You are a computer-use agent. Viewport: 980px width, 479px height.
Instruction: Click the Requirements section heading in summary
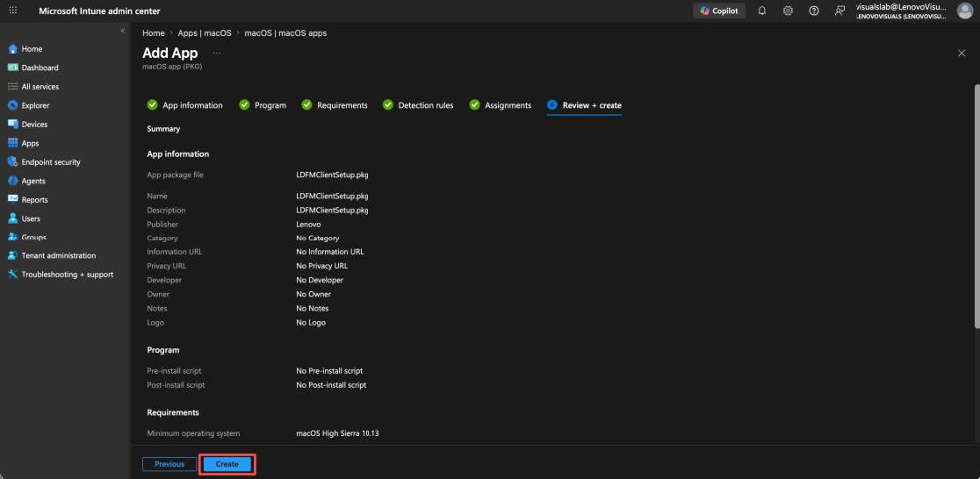click(173, 413)
